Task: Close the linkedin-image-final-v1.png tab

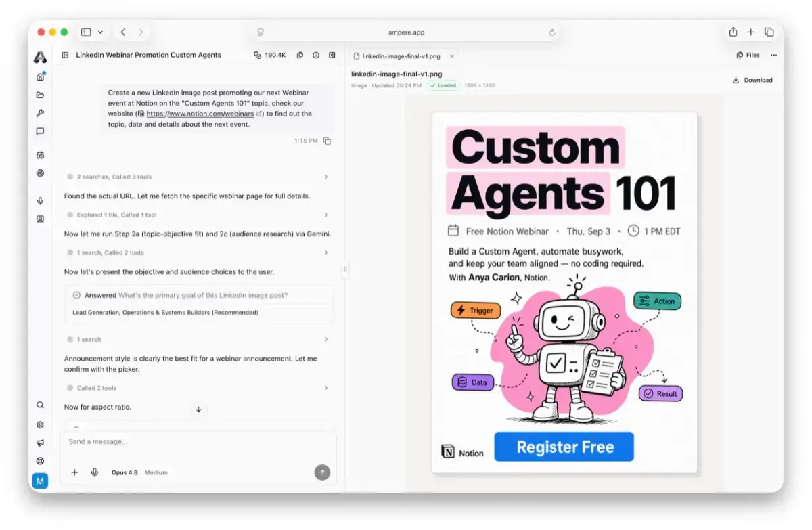Action: [452, 56]
